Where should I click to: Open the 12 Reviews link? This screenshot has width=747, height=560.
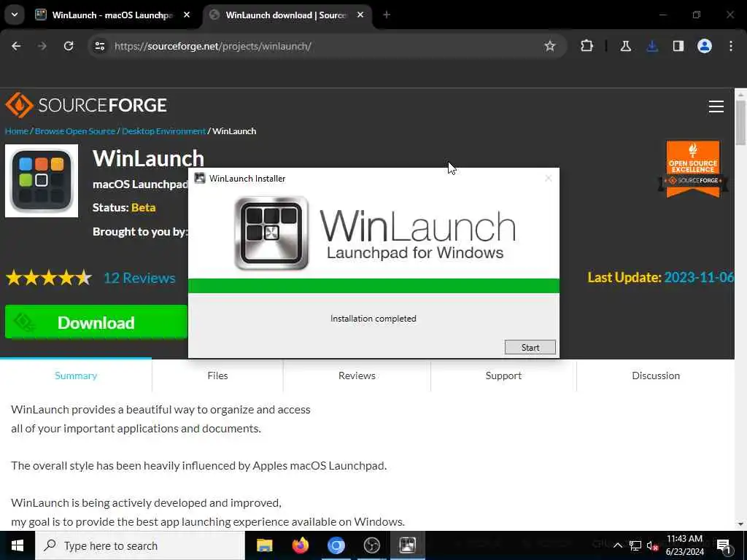139,278
